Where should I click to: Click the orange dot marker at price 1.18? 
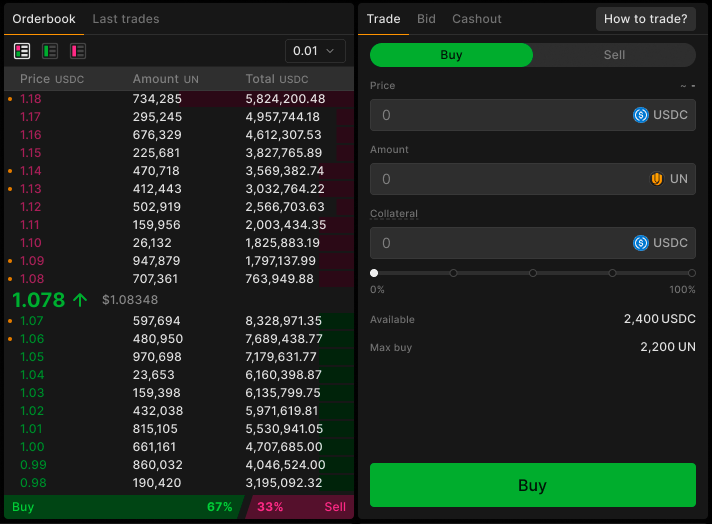(10, 99)
